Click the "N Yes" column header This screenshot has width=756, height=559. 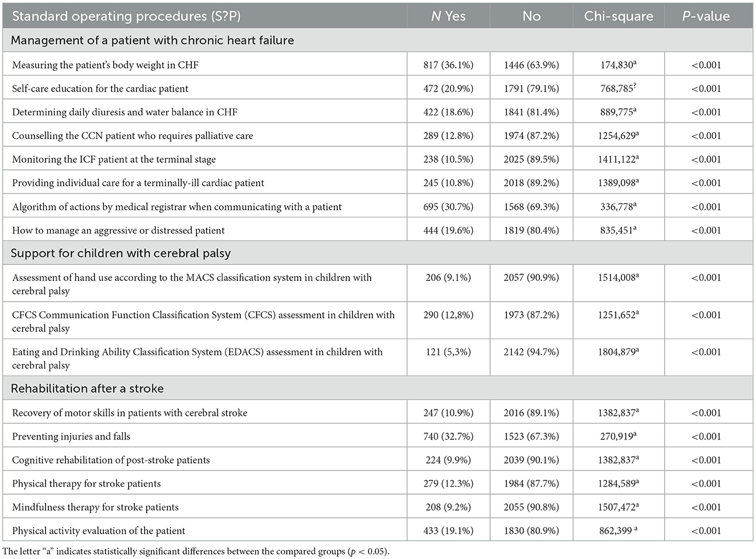[448, 16]
